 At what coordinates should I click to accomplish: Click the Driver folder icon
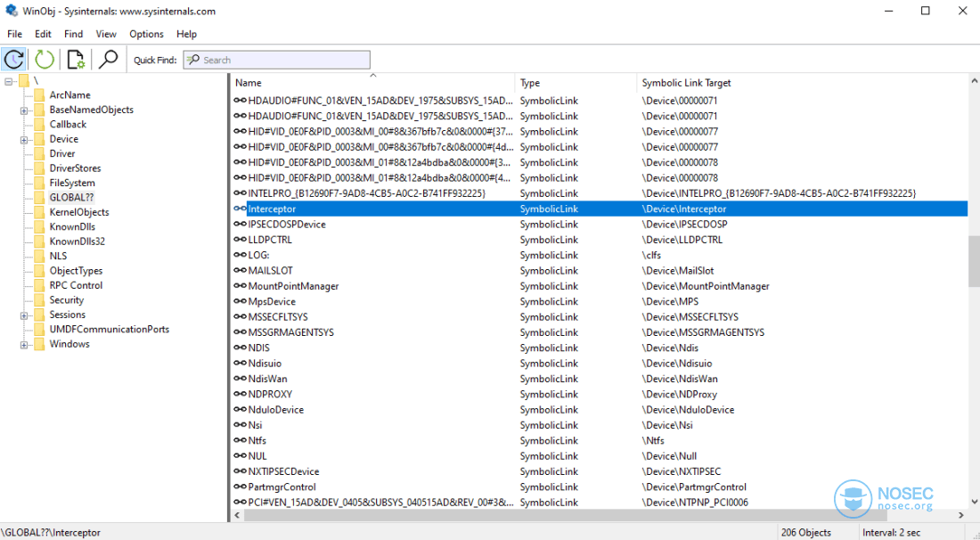39,154
